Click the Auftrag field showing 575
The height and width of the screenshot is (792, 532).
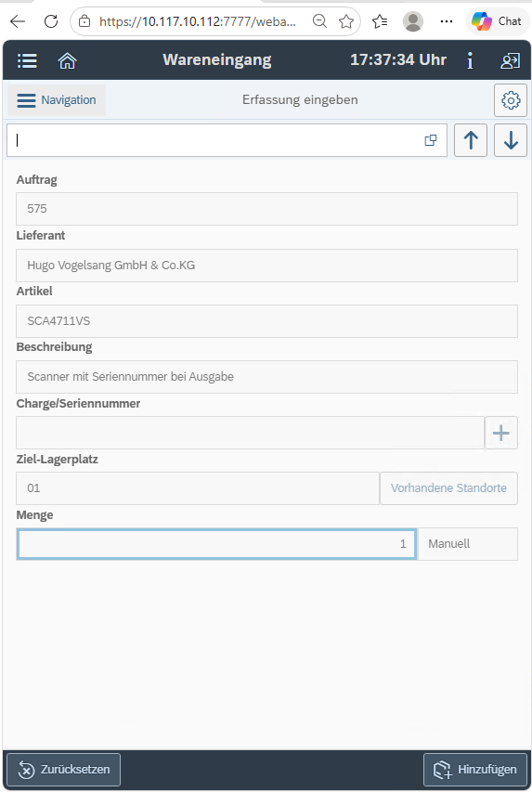(266, 209)
